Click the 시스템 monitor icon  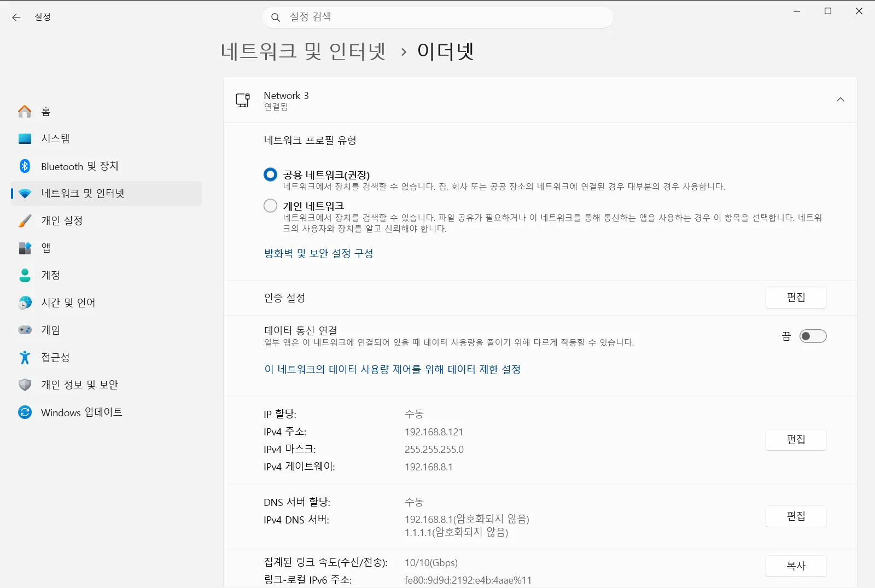click(x=25, y=139)
